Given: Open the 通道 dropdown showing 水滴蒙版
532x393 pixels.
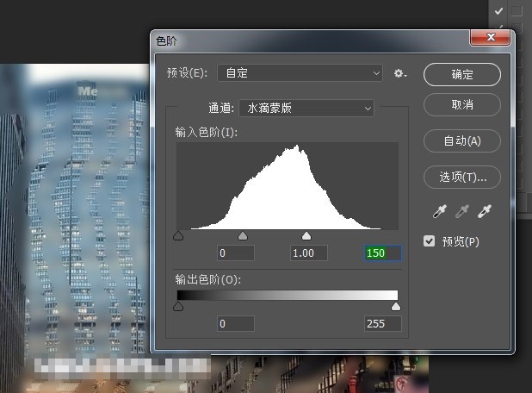Looking at the screenshot, I should click(x=306, y=109).
